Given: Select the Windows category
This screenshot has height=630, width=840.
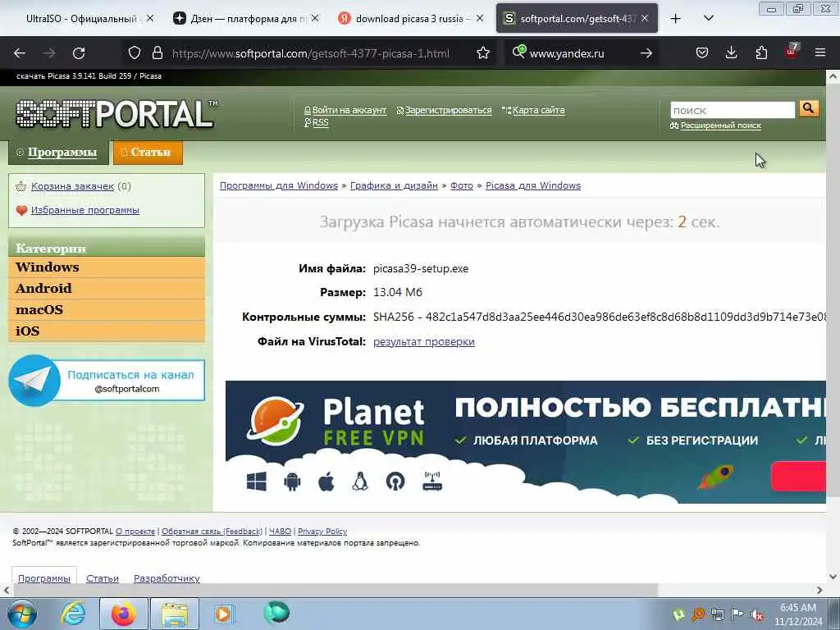Looking at the screenshot, I should point(107,267).
